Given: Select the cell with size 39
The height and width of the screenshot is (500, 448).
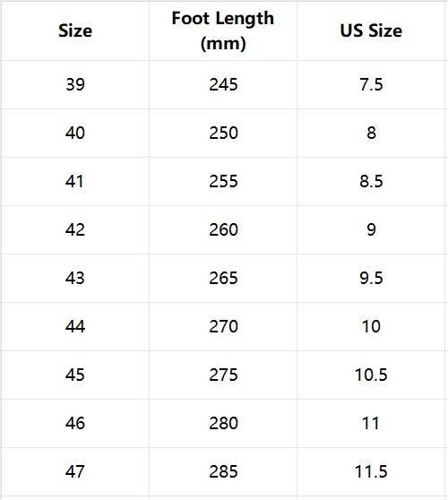Looking at the screenshot, I should pos(75,84).
